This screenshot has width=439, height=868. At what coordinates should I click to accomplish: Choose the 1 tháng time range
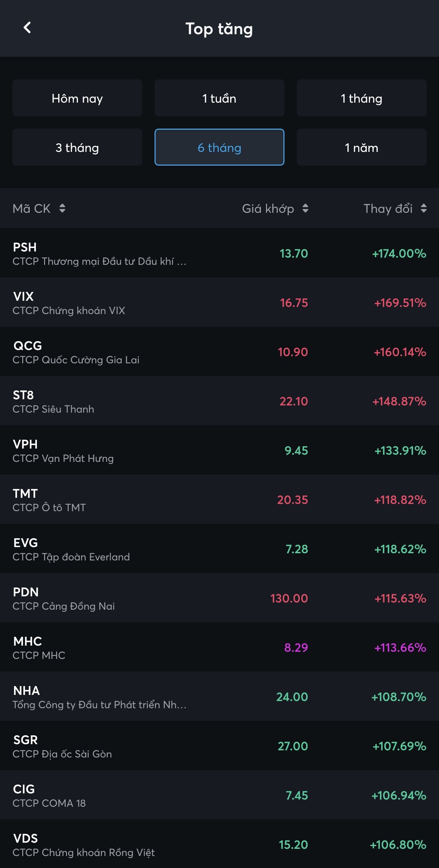[x=361, y=98]
